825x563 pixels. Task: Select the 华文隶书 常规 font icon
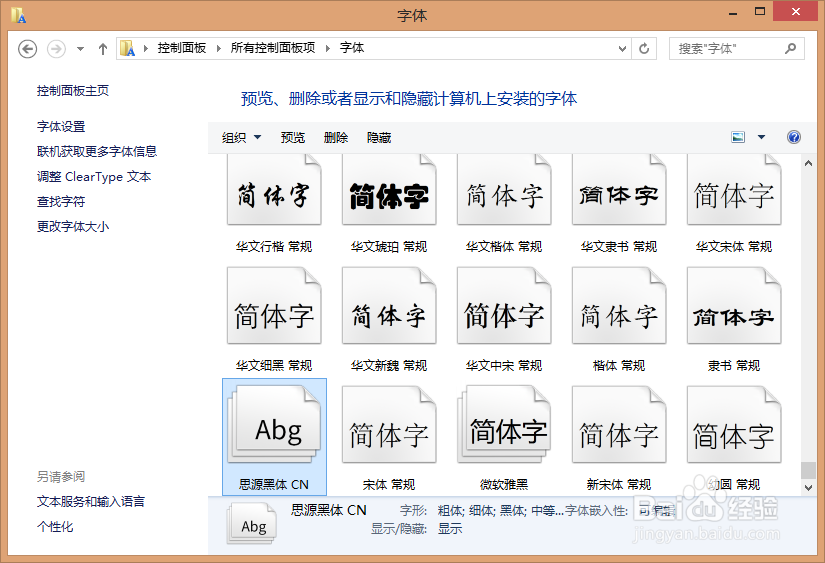tap(619, 190)
